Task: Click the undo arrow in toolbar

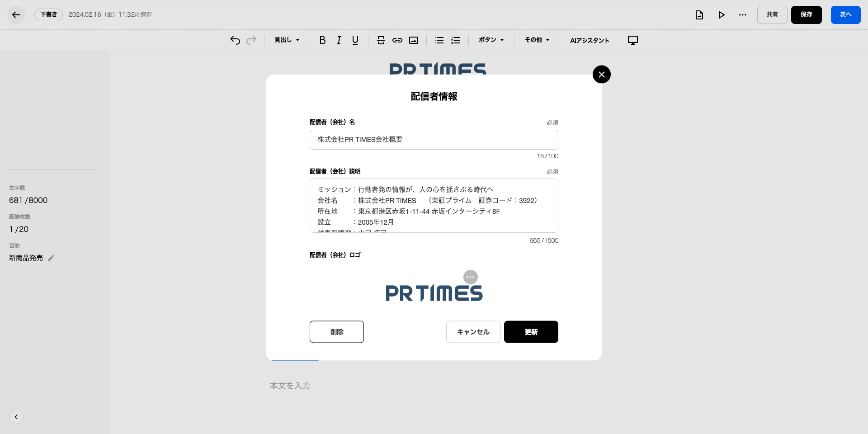Action: click(235, 40)
